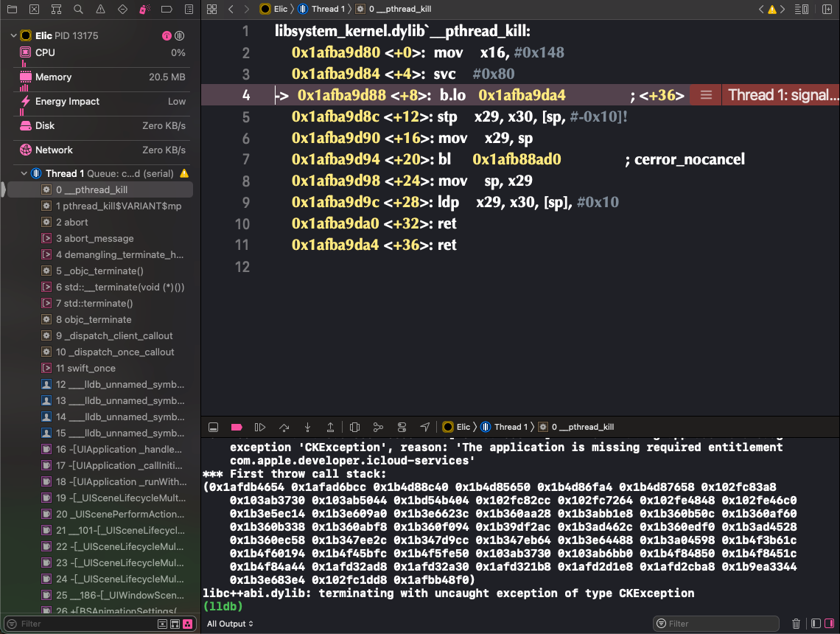Select frame 2 abort

101,223
